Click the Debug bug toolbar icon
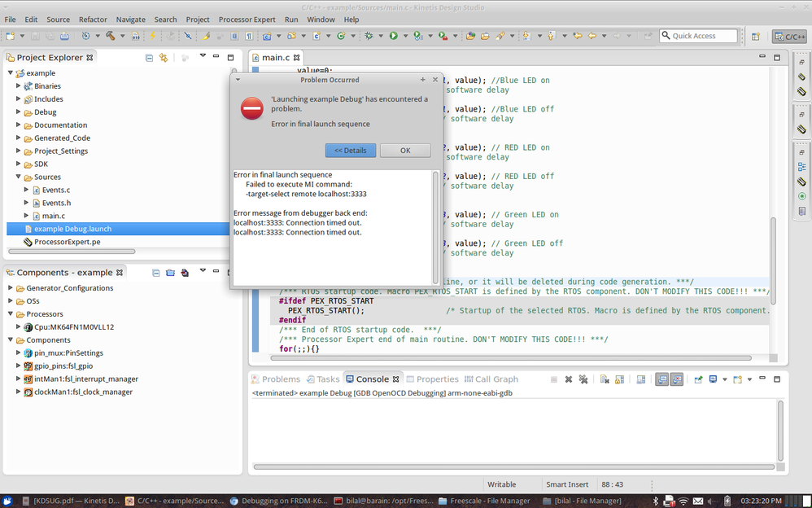Viewport: 812px width, 508px height. (x=369, y=36)
